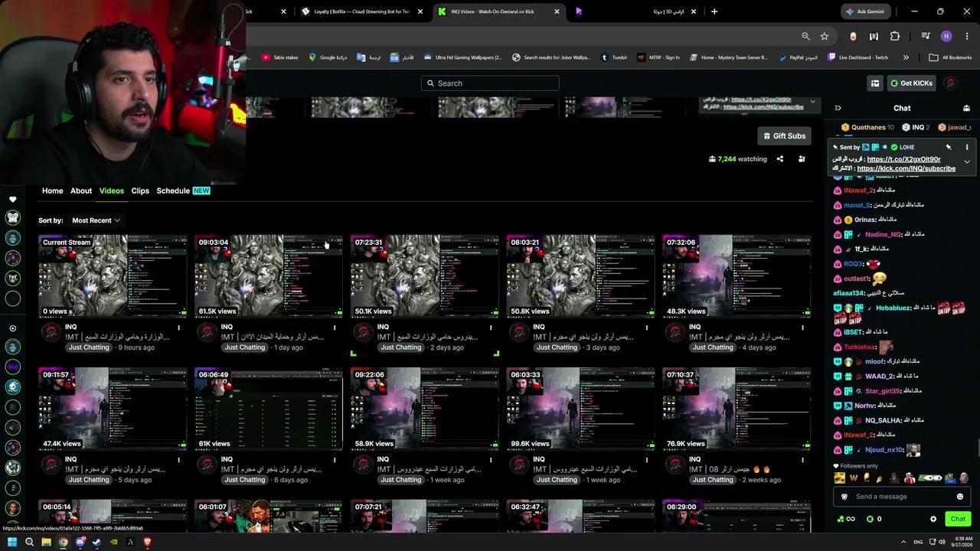Screen dimensions: 980x551
Task: Open first followed channel avatar in sidebar
Action: (x=12, y=218)
